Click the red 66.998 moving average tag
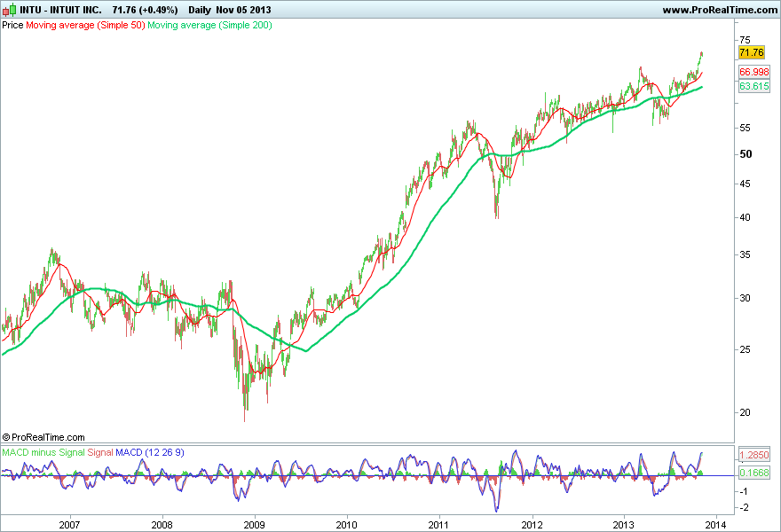 (754, 72)
